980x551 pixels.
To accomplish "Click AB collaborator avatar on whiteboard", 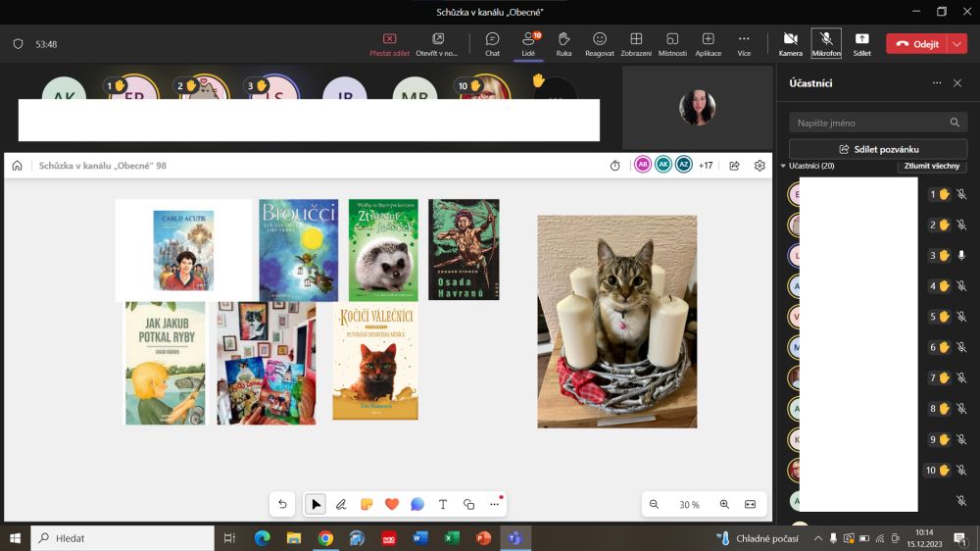I will [643, 165].
